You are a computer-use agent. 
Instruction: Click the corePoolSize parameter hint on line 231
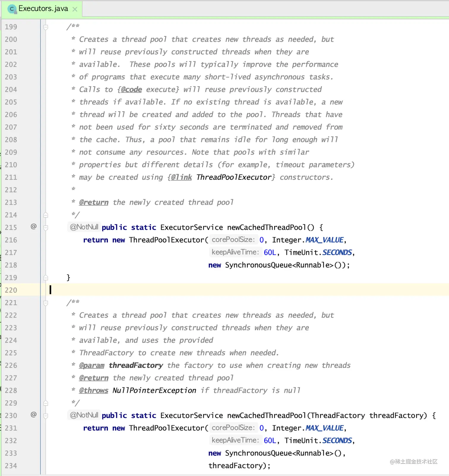click(x=233, y=428)
